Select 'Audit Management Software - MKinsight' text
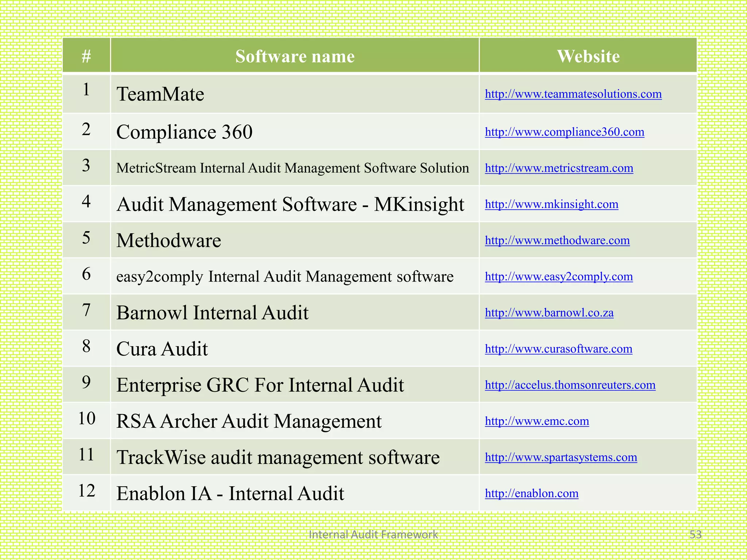 290,204
